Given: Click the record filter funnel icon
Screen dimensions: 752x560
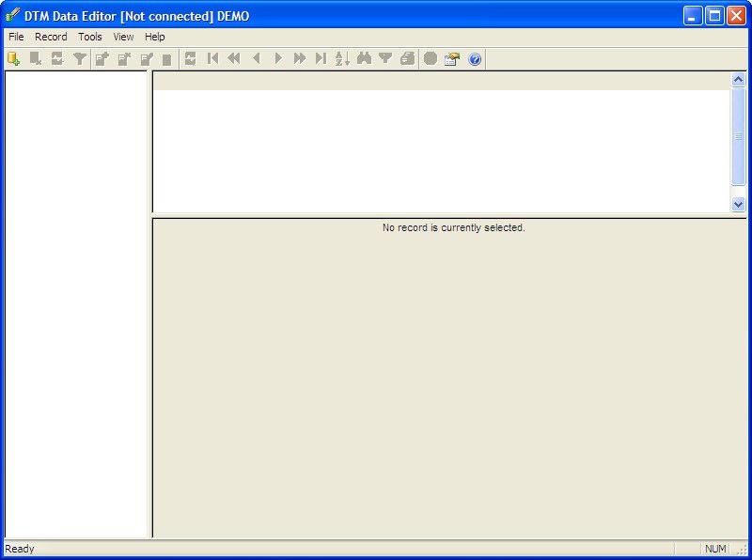Looking at the screenshot, I should point(385,59).
